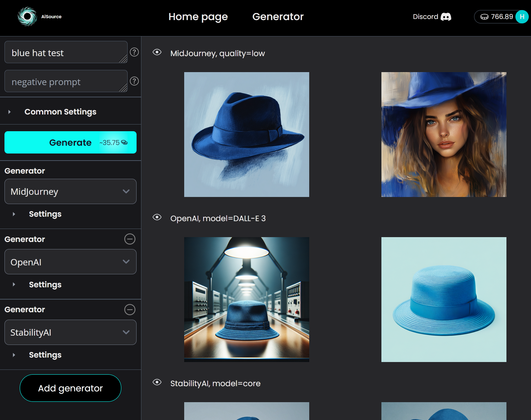Click the AiSource brand name
This screenshot has width=531, height=420.
(x=51, y=17)
